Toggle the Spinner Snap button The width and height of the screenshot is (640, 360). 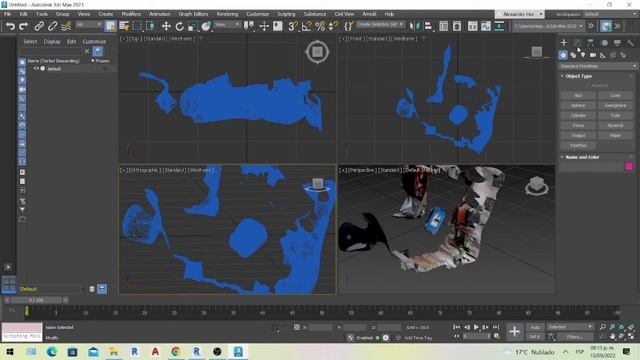(x=333, y=27)
